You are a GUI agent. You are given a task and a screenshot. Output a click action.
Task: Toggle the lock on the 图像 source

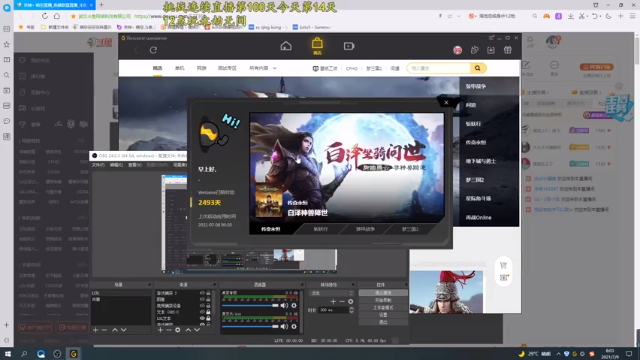tap(208, 299)
